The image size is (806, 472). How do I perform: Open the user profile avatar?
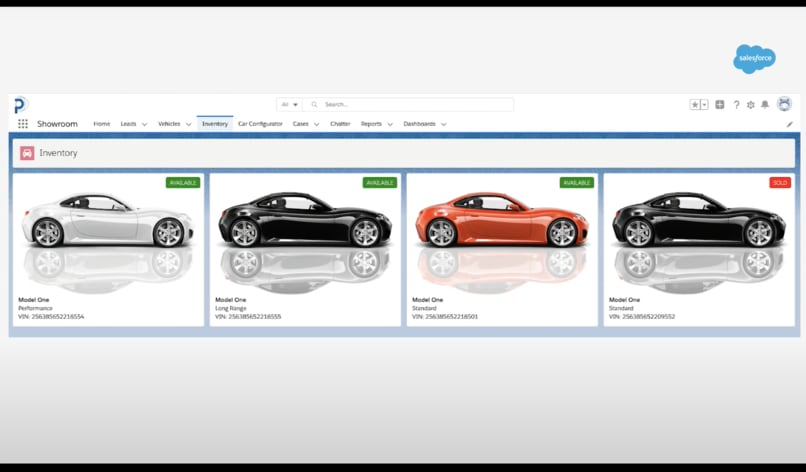(784, 104)
